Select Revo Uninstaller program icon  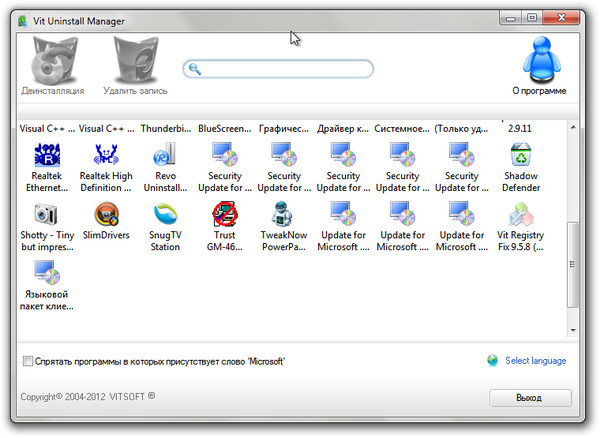165,155
